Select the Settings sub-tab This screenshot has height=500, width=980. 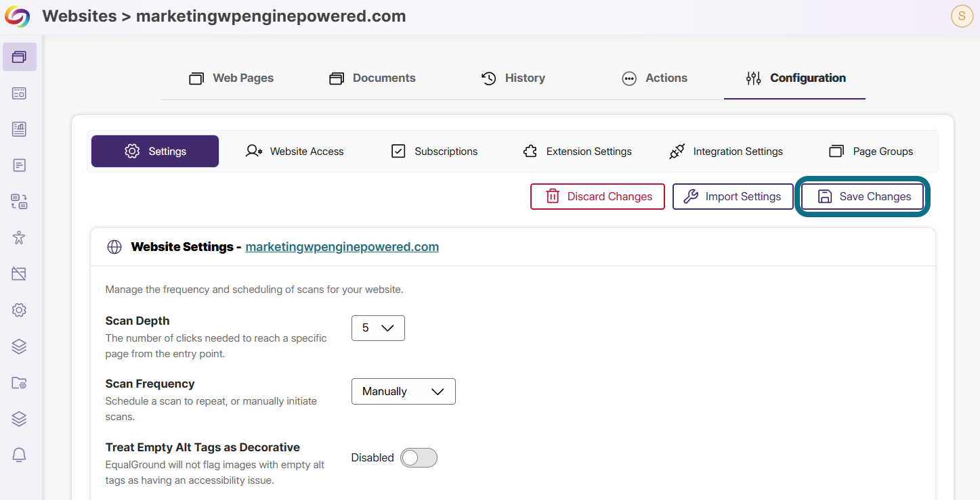tap(155, 152)
